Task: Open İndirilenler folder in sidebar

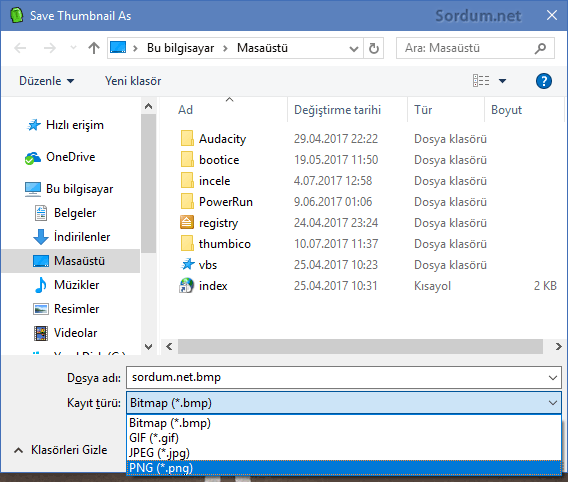Action: coord(72,237)
